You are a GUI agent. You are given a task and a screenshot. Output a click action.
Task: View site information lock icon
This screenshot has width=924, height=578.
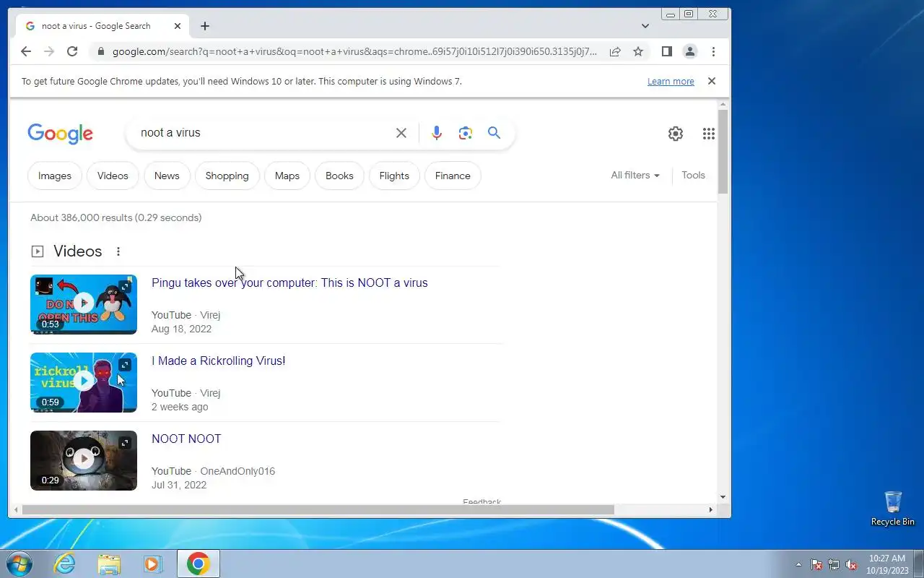100,51
